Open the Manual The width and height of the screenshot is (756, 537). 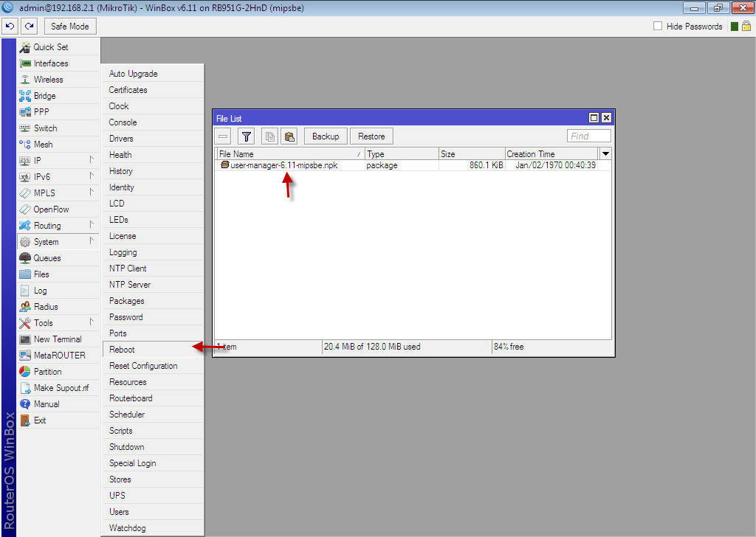click(x=58, y=404)
